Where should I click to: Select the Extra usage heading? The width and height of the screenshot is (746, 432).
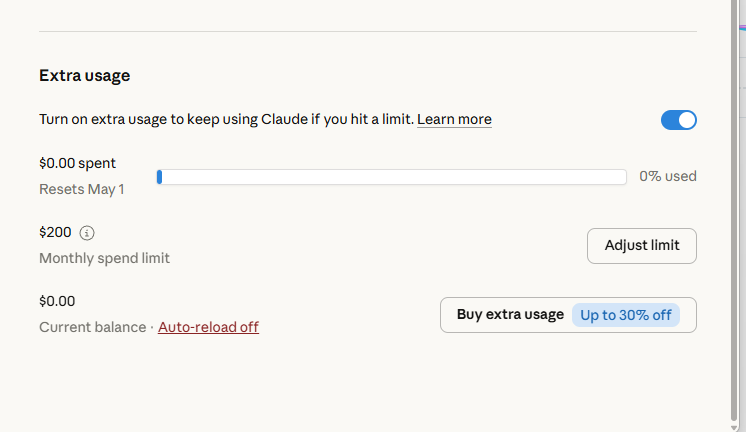click(85, 75)
